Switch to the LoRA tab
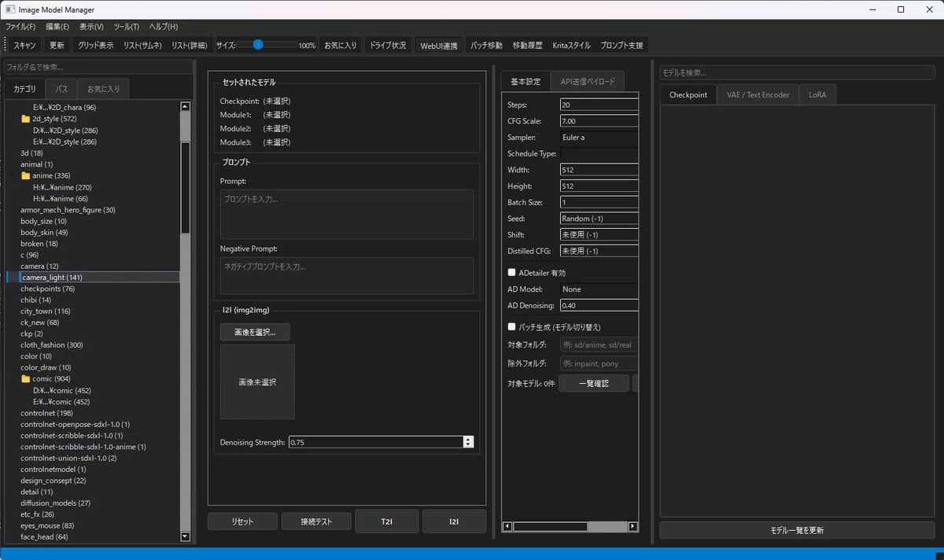The height and width of the screenshot is (560, 944). 818,94
